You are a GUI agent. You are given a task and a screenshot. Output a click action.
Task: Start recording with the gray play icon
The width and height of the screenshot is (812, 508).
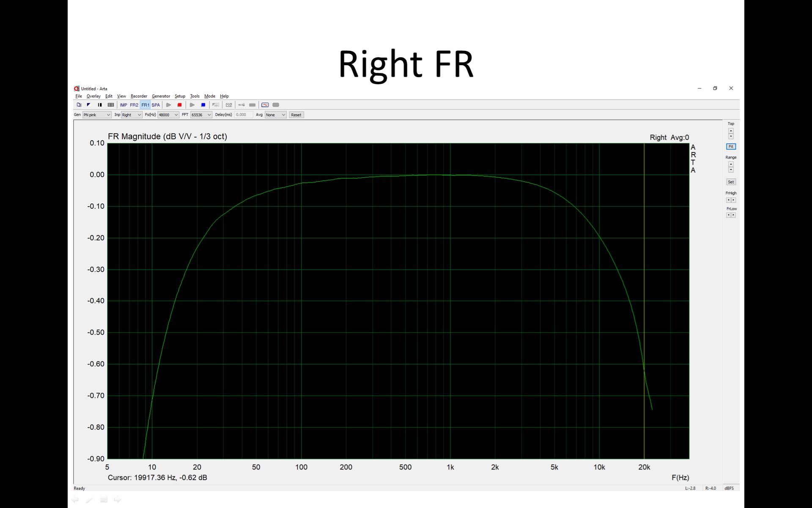[x=169, y=105]
